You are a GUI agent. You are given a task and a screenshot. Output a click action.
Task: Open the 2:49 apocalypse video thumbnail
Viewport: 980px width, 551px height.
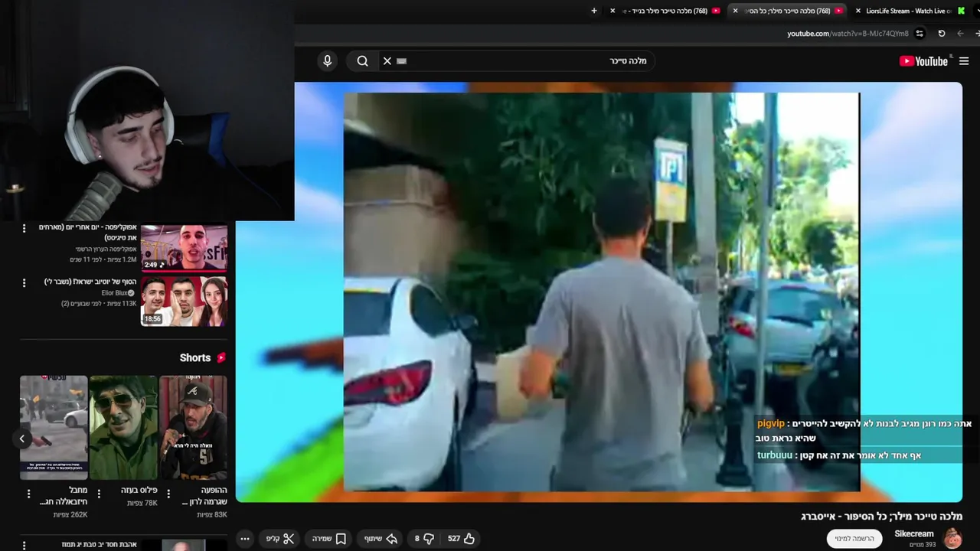184,248
